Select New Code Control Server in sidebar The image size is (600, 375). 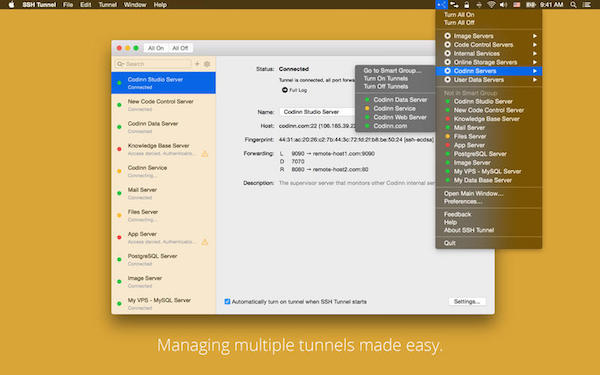(163, 105)
